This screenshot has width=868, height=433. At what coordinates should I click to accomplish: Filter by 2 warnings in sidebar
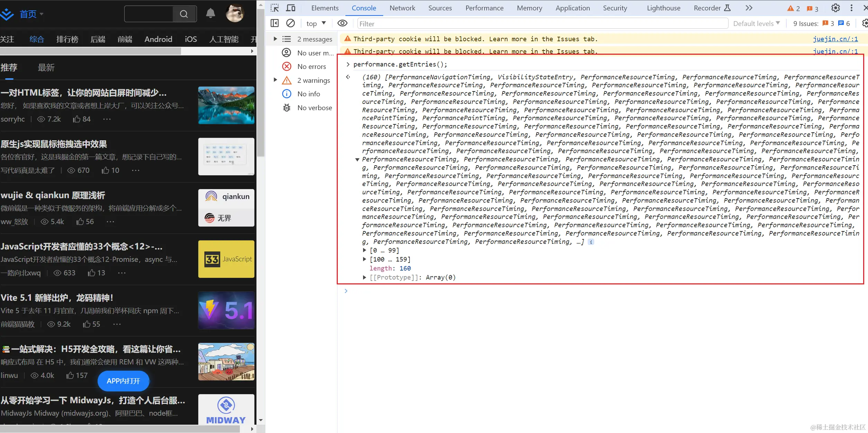[x=313, y=80]
